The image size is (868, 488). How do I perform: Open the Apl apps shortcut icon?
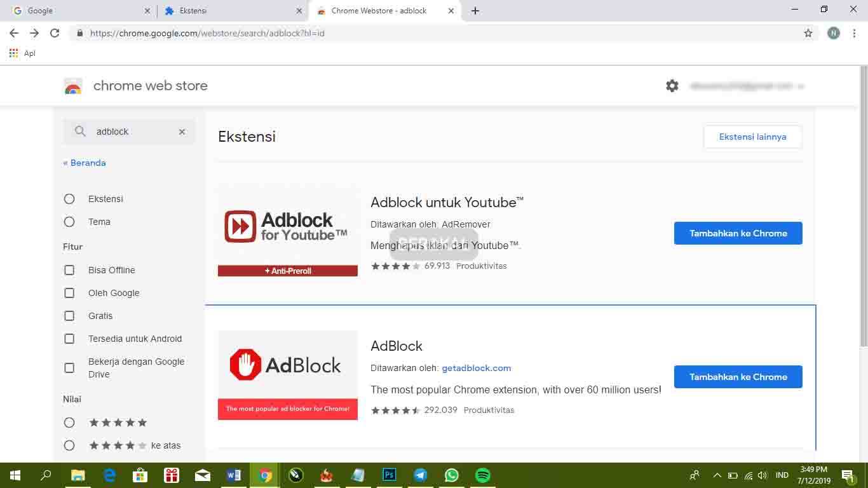coord(14,53)
